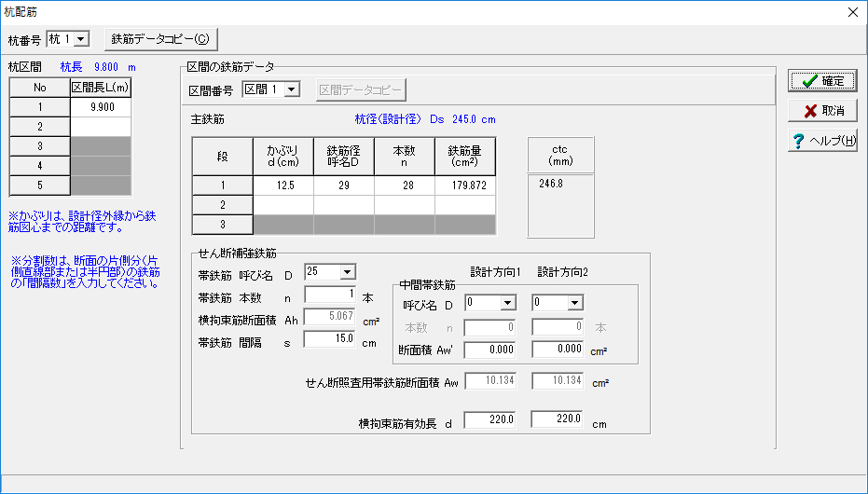Click the empty かぶり cell in 段 2
Viewport: 868px width, 494px height.
point(283,205)
